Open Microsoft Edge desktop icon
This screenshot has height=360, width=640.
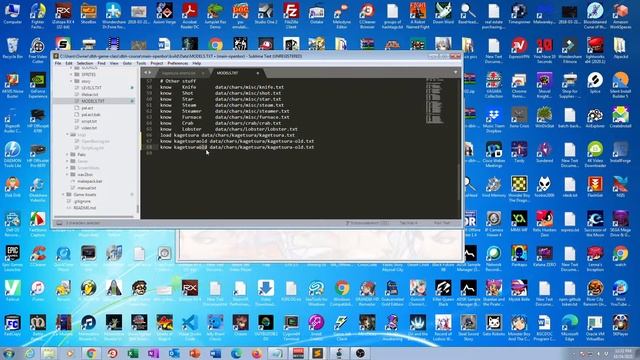pos(570,327)
